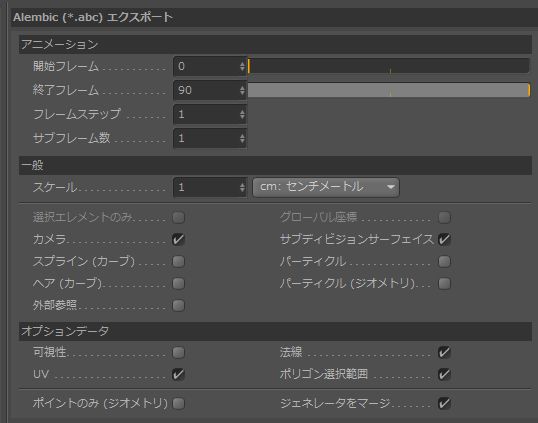The image size is (538, 423).
Task: Click the 開始フレーム slider bar
Action: [389, 66]
